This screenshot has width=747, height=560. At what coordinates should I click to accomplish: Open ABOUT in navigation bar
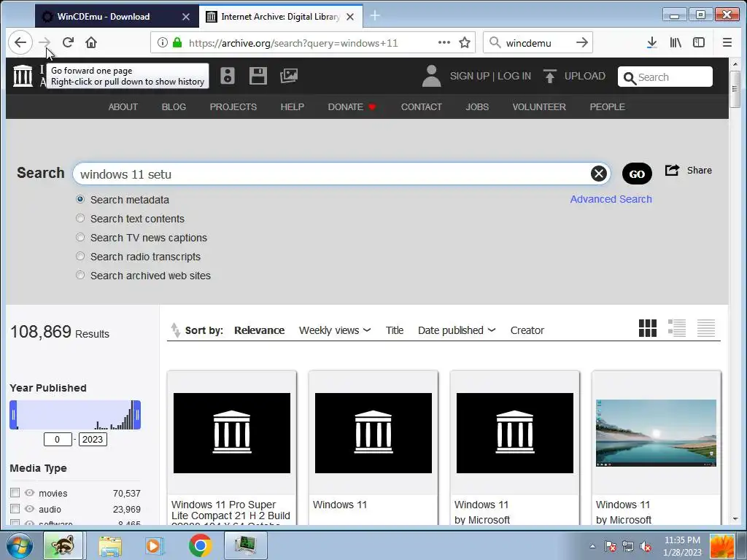(x=123, y=106)
